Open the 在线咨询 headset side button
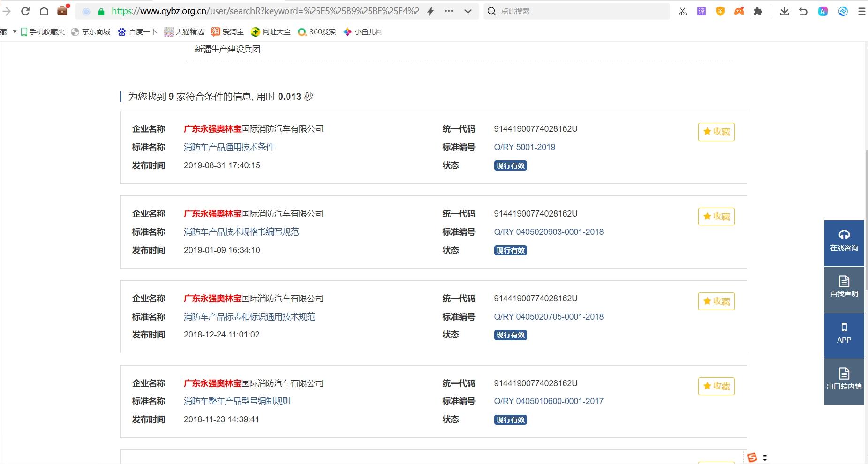The width and height of the screenshot is (868, 464). [844, 242]
